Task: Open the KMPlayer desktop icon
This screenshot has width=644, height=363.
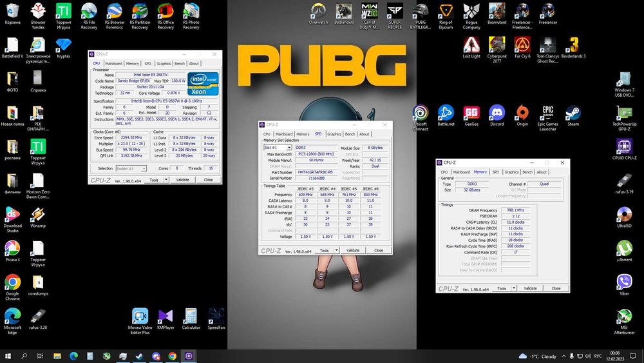Action: pos(166,319)
